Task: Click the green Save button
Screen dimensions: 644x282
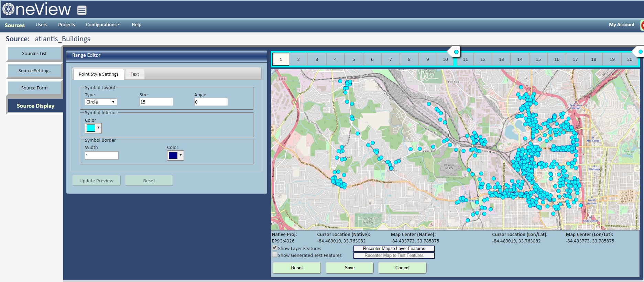Action: pos(350,268)
